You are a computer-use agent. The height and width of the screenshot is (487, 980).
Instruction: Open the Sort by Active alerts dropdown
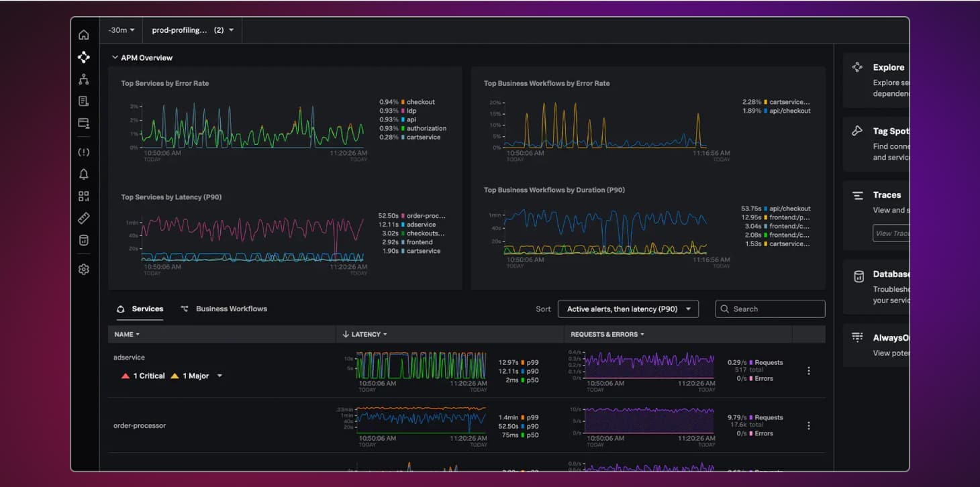(x=628, y=309)
